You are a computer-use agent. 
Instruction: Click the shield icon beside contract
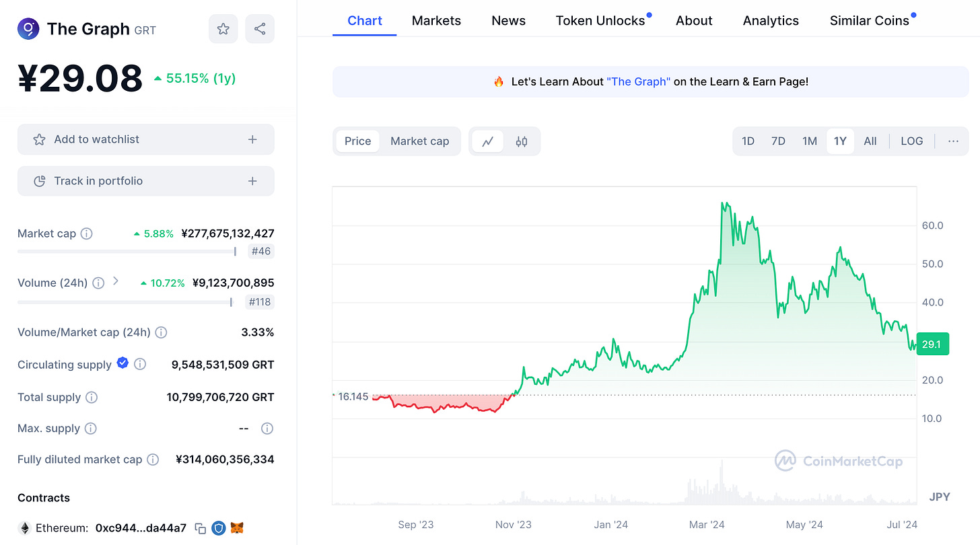coord(219,528)
